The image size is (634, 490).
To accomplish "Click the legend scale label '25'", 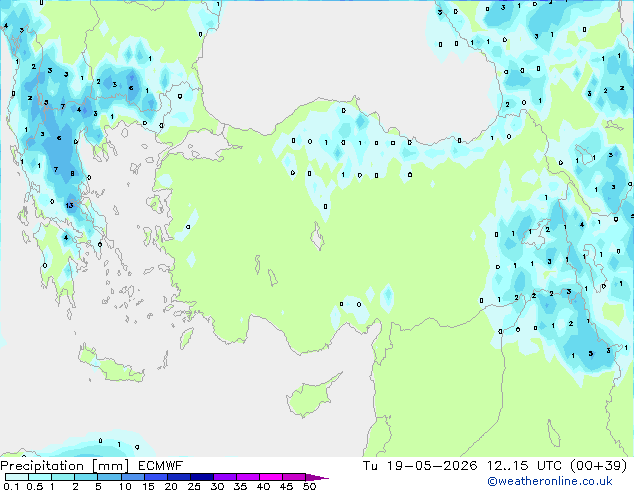I will (x=194, y=486).
